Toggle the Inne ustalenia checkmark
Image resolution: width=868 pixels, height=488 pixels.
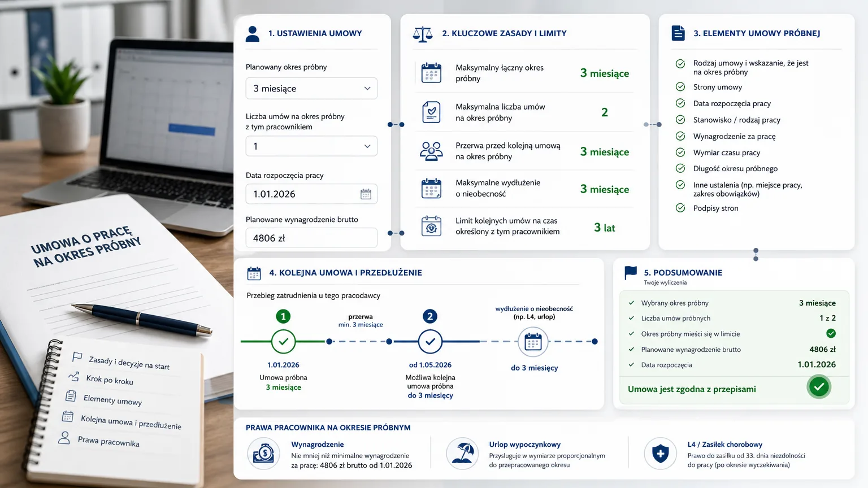[680, 185]
